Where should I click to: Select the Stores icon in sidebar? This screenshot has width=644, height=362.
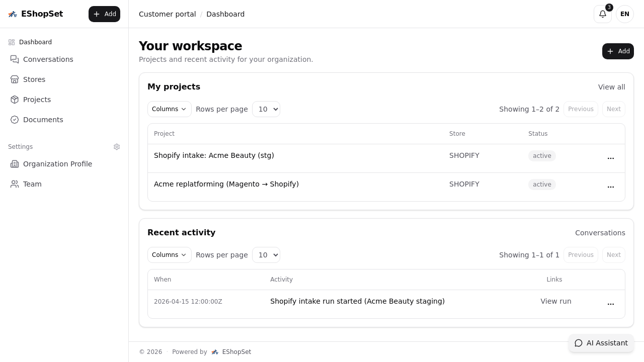tap(15, 79)
